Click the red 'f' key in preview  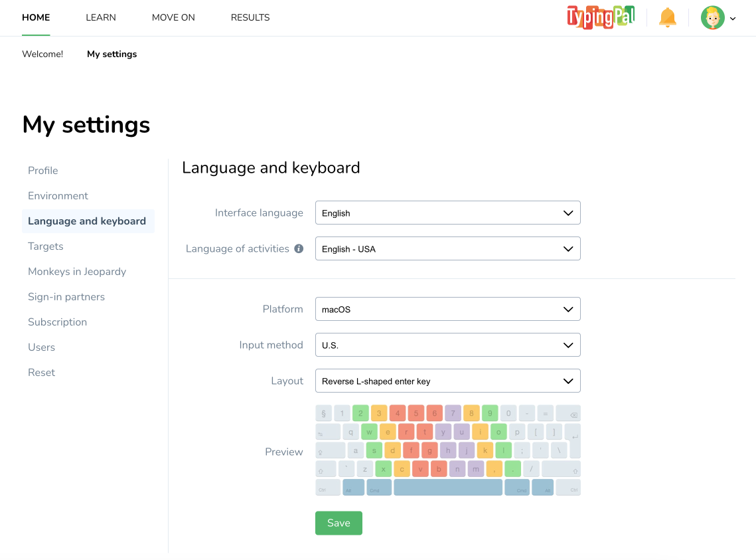tap(411, 450)
